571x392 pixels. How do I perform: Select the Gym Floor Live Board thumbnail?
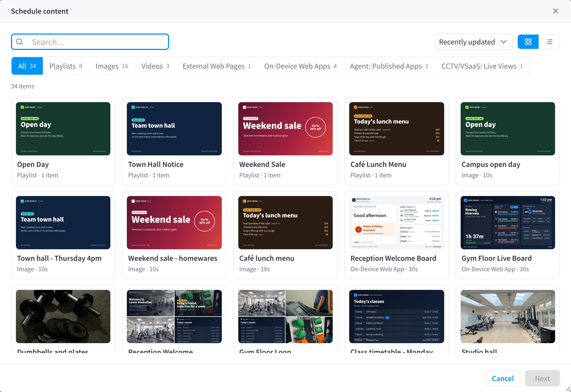point(508,223)
